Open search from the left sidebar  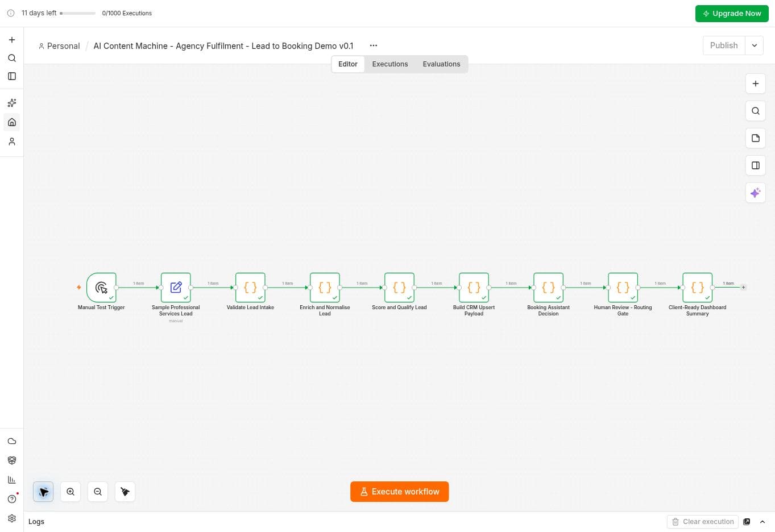[12, 58]
